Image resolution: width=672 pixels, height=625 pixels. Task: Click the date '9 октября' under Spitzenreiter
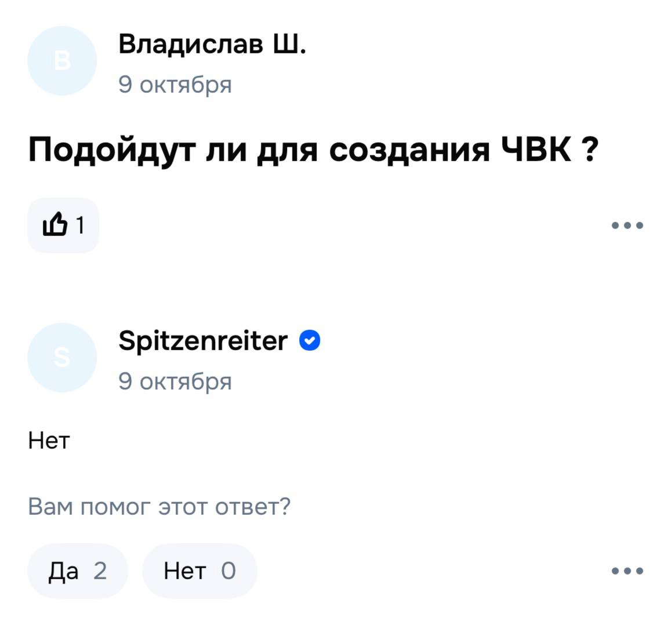175,381
